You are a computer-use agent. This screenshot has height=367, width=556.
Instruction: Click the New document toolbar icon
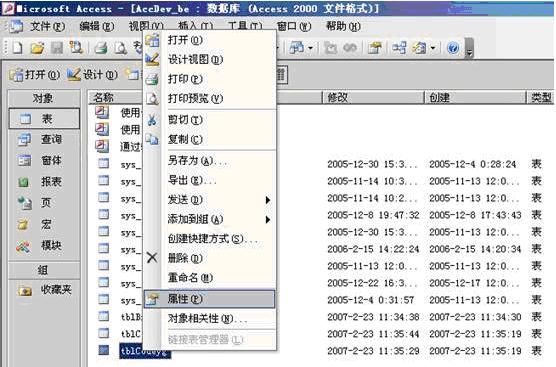point(17,48)
